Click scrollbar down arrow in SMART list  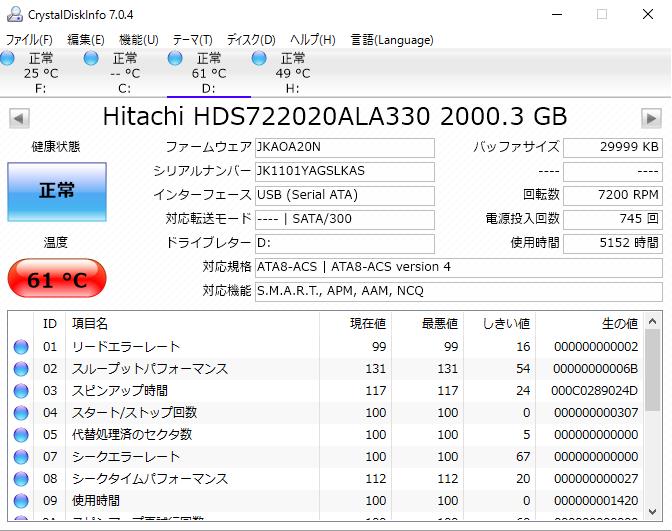pyautogui.click(x=653, y=511)
